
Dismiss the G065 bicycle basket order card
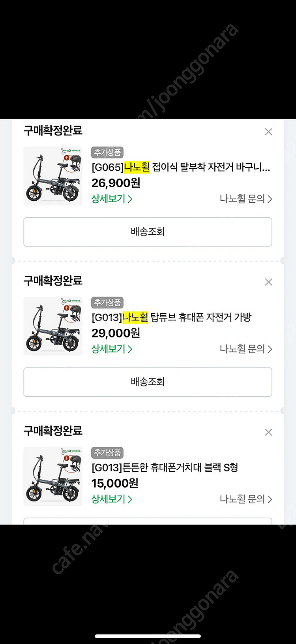click(268, 132)
